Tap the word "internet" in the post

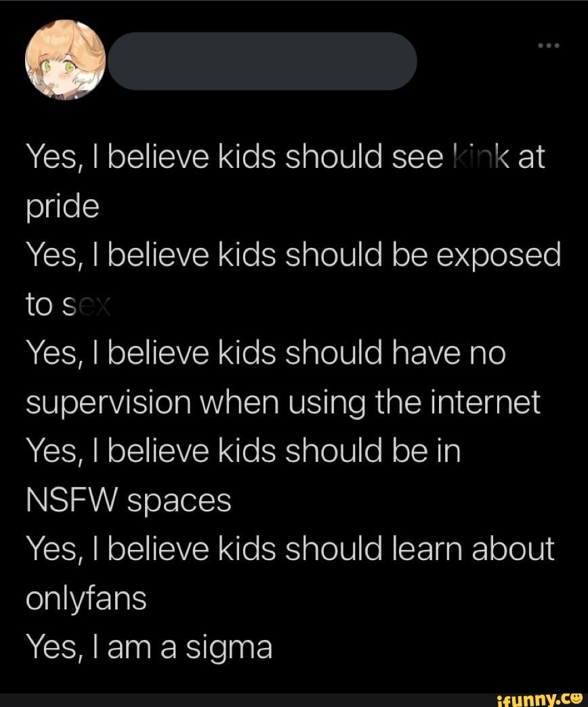(x=485, y=402)
